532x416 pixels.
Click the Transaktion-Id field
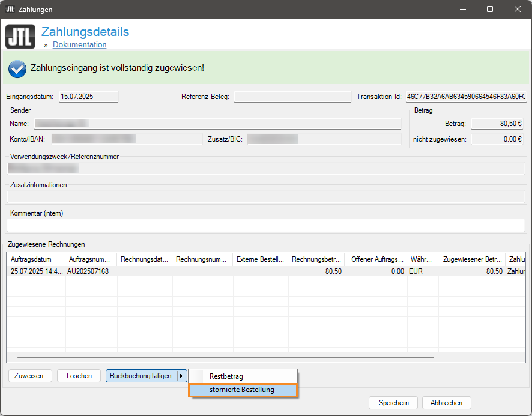[x=466, y=97]
